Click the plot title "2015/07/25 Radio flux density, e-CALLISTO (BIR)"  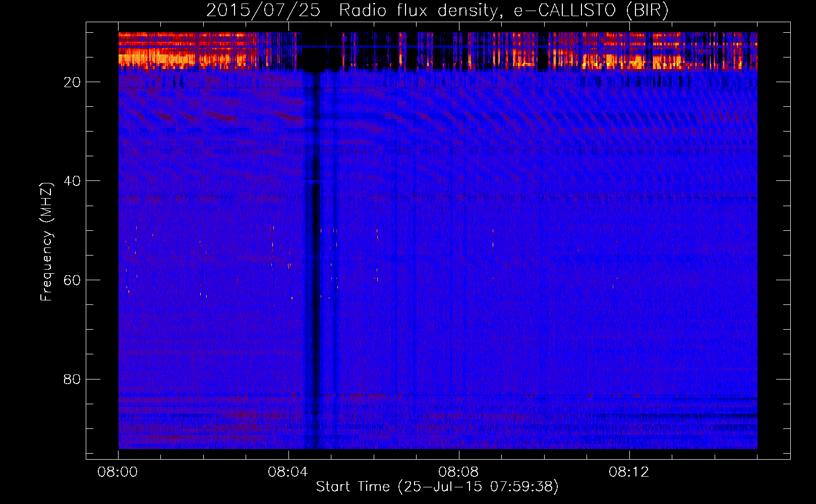437,11
